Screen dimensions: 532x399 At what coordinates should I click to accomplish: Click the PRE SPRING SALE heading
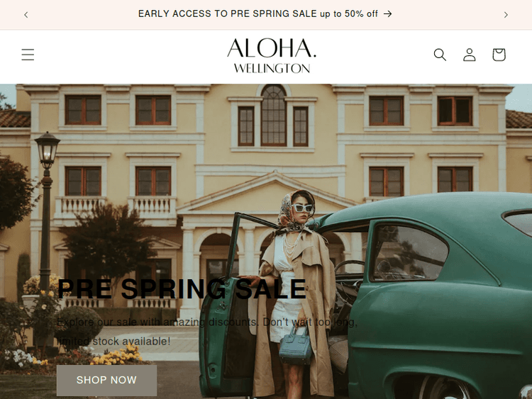tap(182, 289)
